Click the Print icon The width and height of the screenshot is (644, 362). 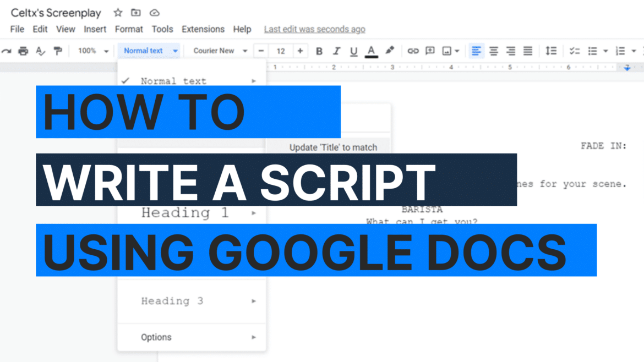(x=23, y=51)
